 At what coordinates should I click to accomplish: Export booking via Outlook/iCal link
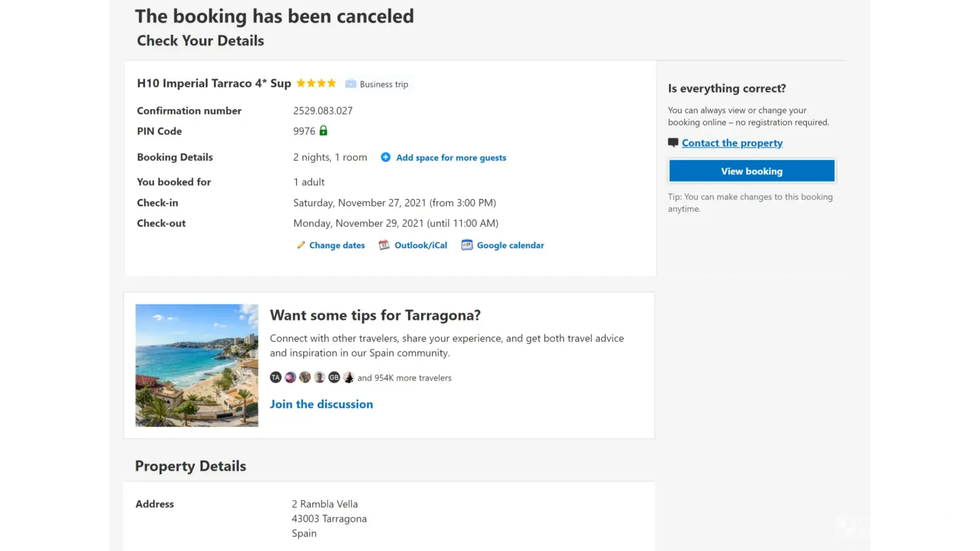coord(421,245)
